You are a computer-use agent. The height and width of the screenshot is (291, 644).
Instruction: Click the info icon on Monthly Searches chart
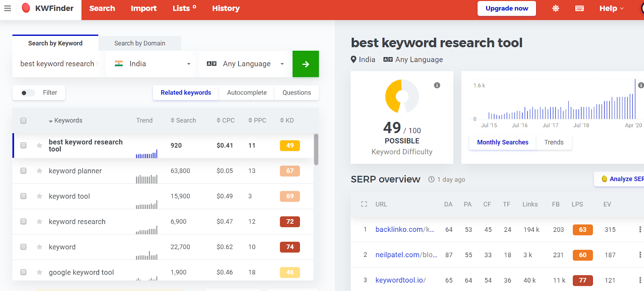click(641, 85)
